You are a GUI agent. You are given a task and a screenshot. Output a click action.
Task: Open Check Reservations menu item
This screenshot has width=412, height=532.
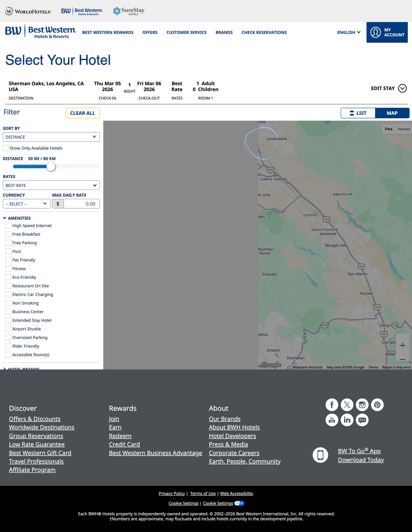[x=264, y=32]
